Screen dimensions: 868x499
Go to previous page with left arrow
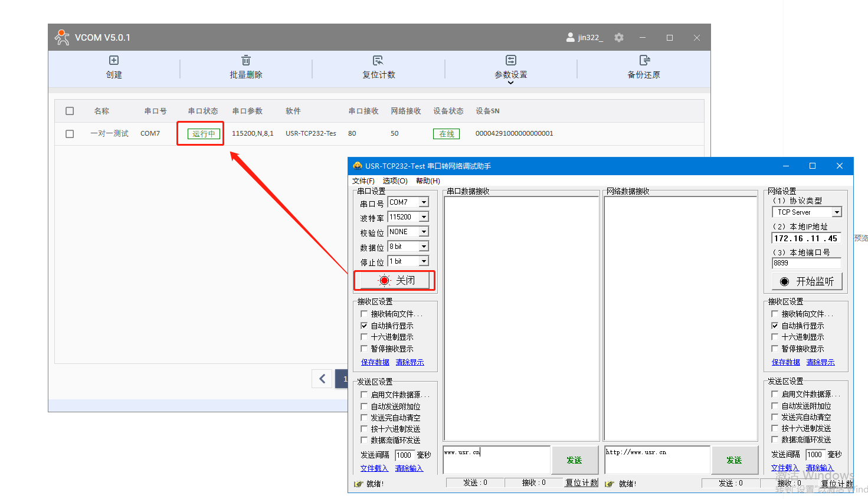coord(322,379)
